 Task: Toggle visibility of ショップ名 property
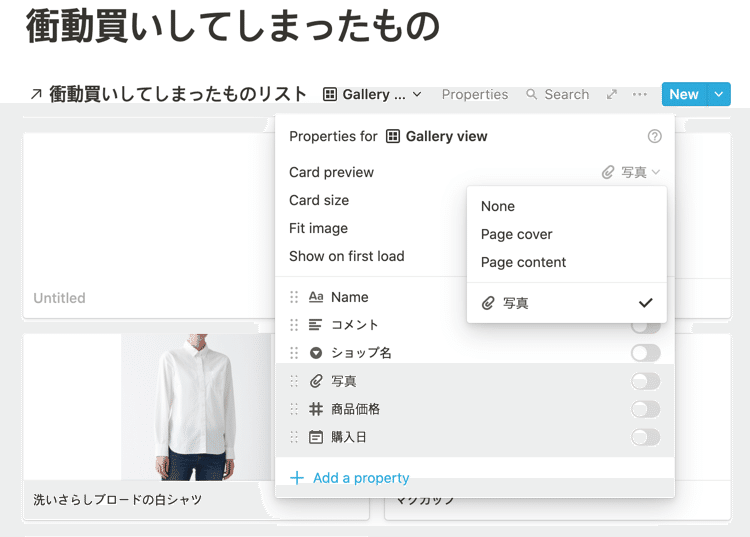[645, 353]
